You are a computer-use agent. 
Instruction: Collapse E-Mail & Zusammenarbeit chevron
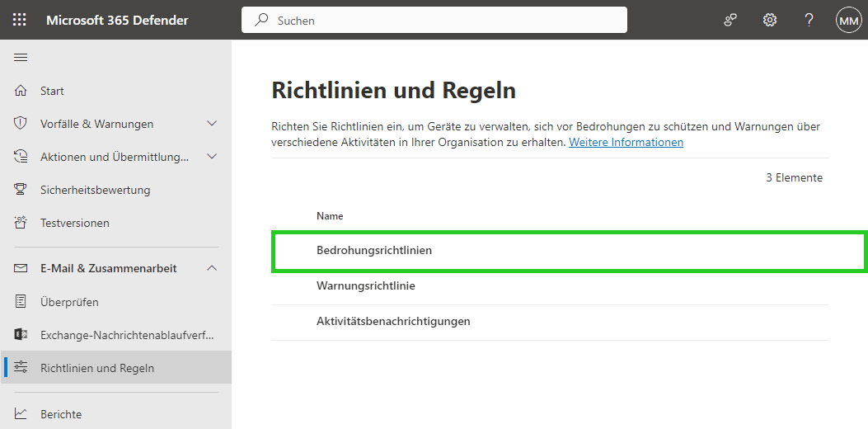(212, 268)
